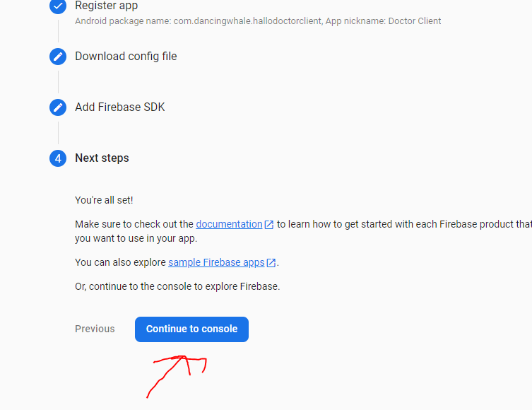This screenshot has height=410, width=532.
Task: Go back with the Previous button
Action: click(x=95, y=329)
